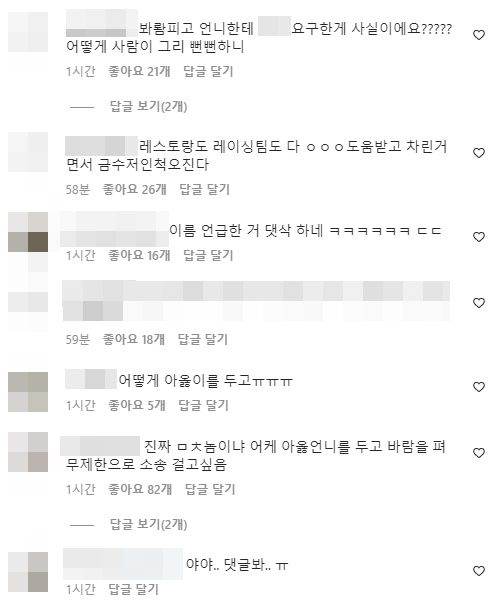This screenshot has height=610, width=499.
Task: Reply to the 59분 blurred comment
Action: 203,339
